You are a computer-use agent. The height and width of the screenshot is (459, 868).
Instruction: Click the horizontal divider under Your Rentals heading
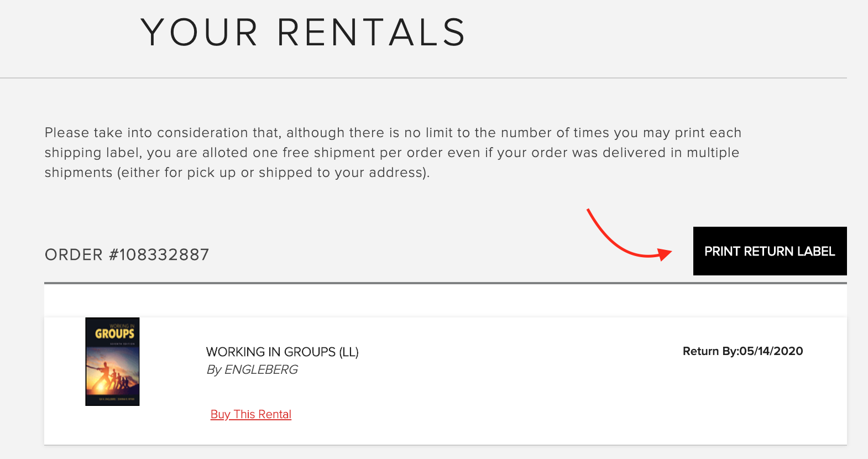[x=423, y=78]
